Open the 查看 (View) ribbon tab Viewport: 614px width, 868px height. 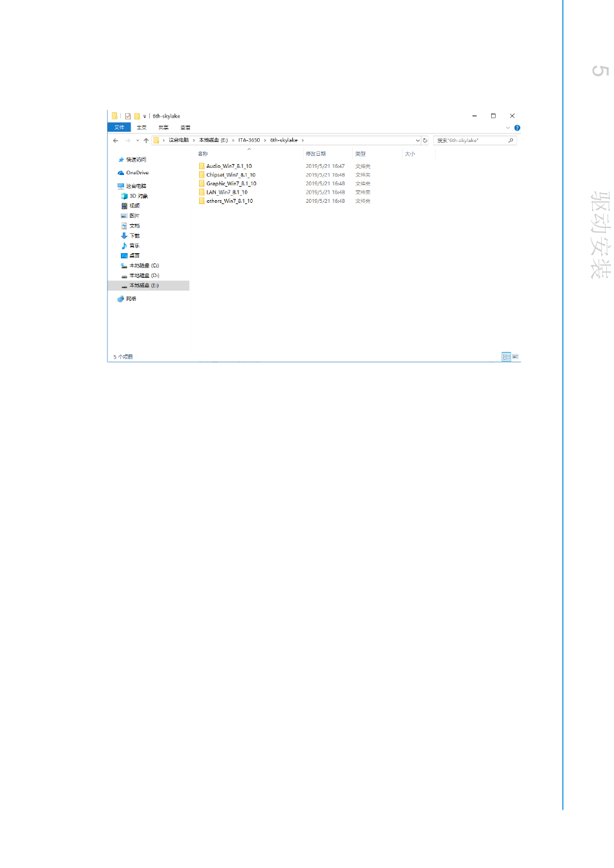pyautogui.click(x=185, y=128)
